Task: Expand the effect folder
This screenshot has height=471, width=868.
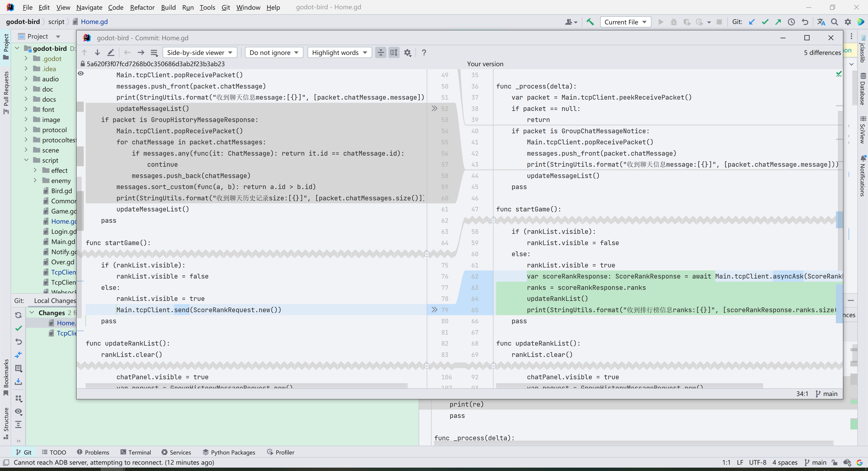Action: point(35,170)
